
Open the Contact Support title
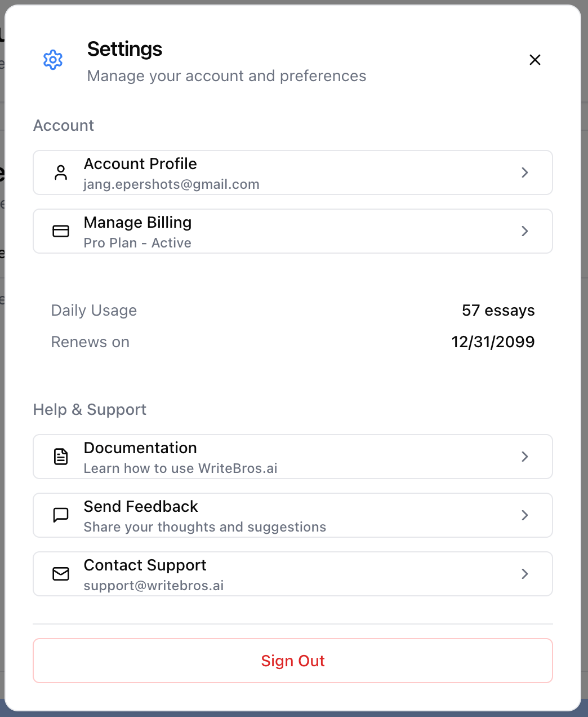[145, 565]
